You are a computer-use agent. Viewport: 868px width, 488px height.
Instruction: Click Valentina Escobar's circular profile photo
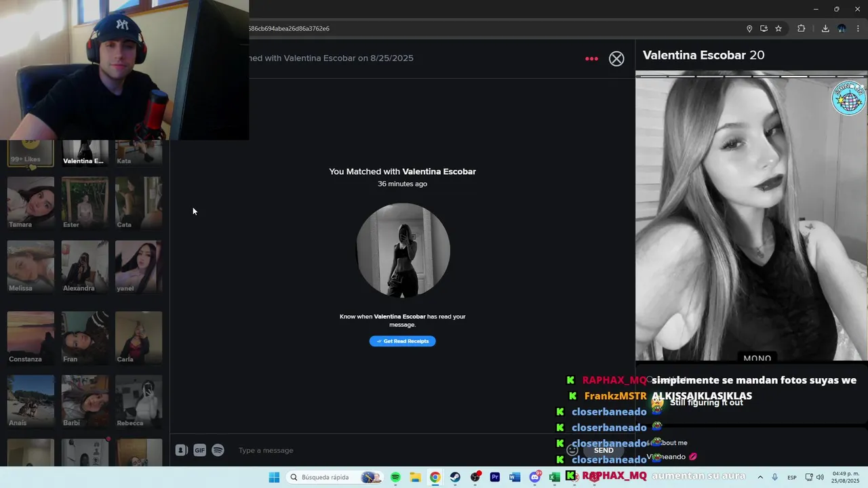pos(403,250)
